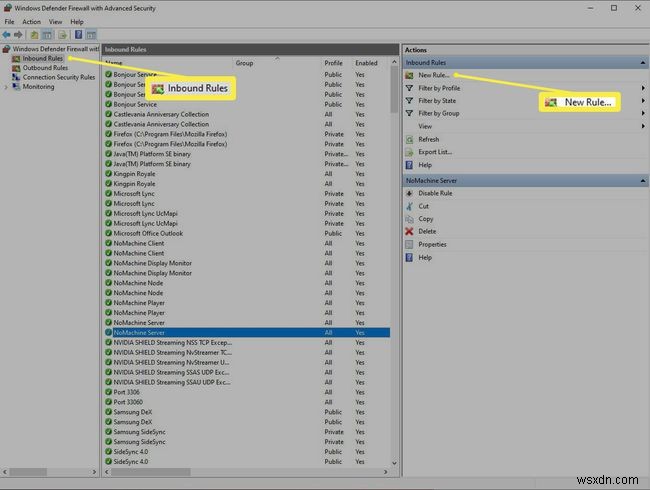Click the Export List icon in Actions pane
Viewport: 650px width, 490px height.
[409, 152]
